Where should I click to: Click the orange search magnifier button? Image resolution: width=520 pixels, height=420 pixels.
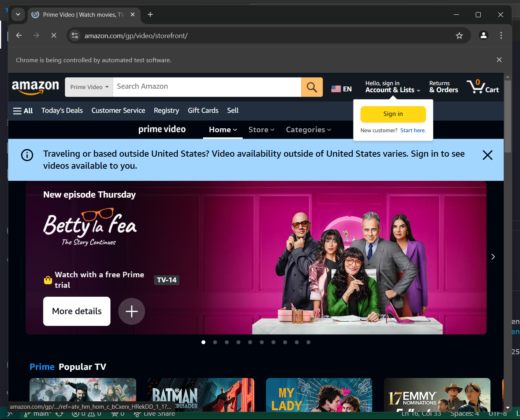[x=312, y=87]
